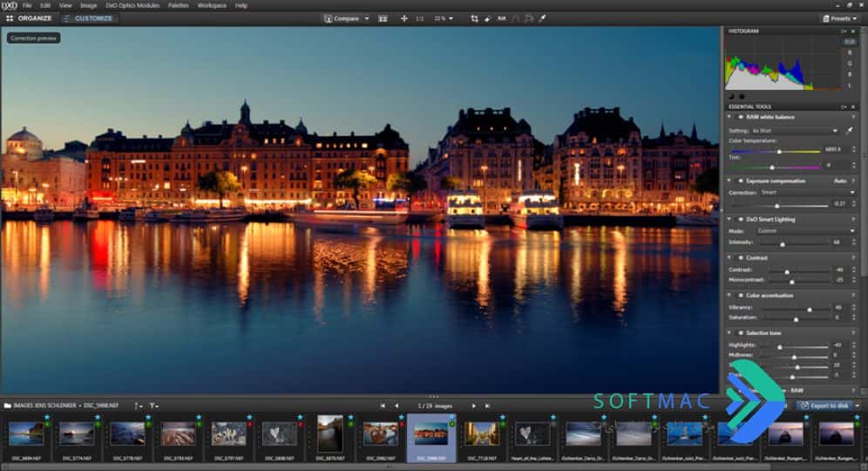
Task: Select the Crop tool in toolbar
Action: coord(474,18)
